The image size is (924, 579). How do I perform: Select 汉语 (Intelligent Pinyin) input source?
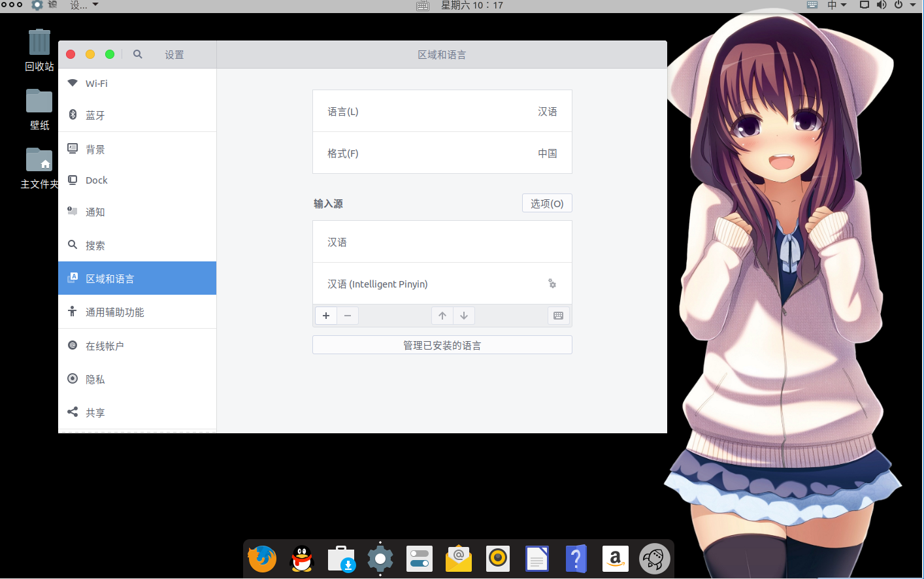[442, 284]
